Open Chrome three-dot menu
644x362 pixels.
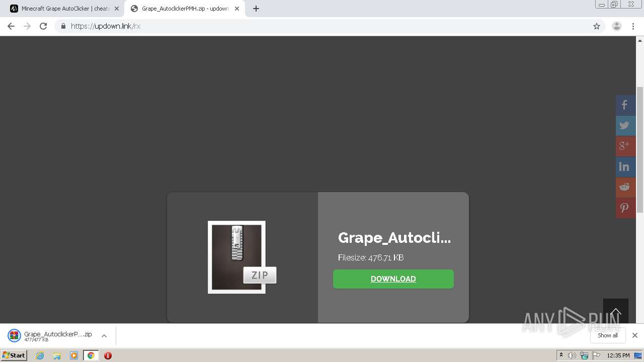[633, 26]
